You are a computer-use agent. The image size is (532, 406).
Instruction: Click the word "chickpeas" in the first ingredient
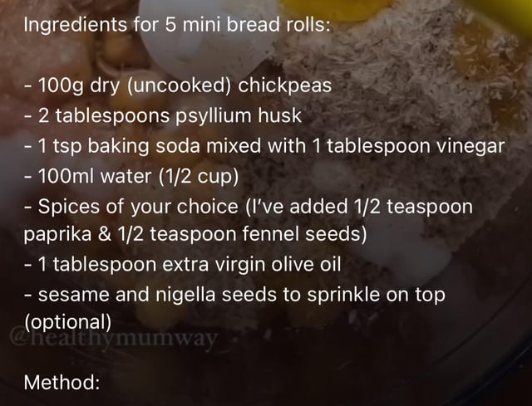click(x=285, y=85)
